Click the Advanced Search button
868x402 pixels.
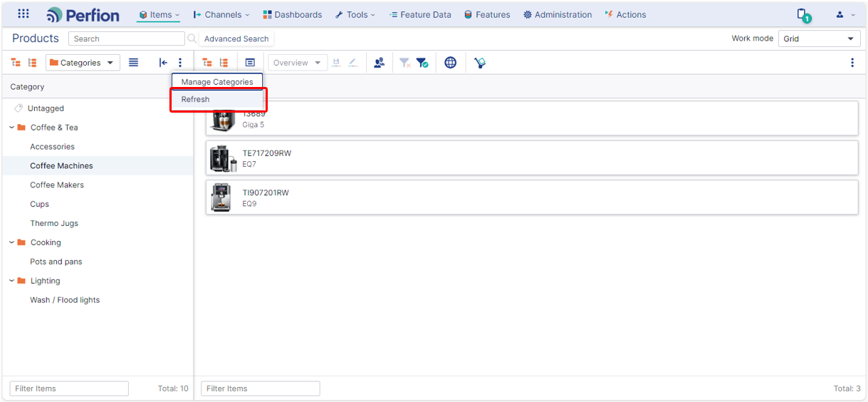point(236,38)
